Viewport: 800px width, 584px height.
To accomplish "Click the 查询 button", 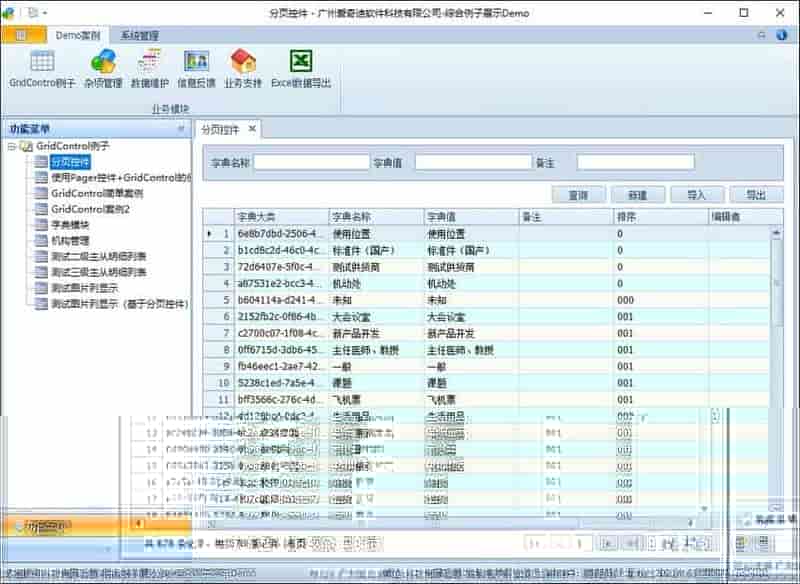I will (579, 194).
